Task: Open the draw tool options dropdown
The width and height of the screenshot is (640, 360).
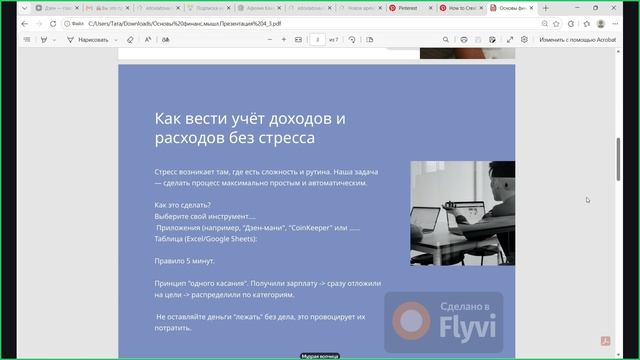Action: [x=116, y=40]
